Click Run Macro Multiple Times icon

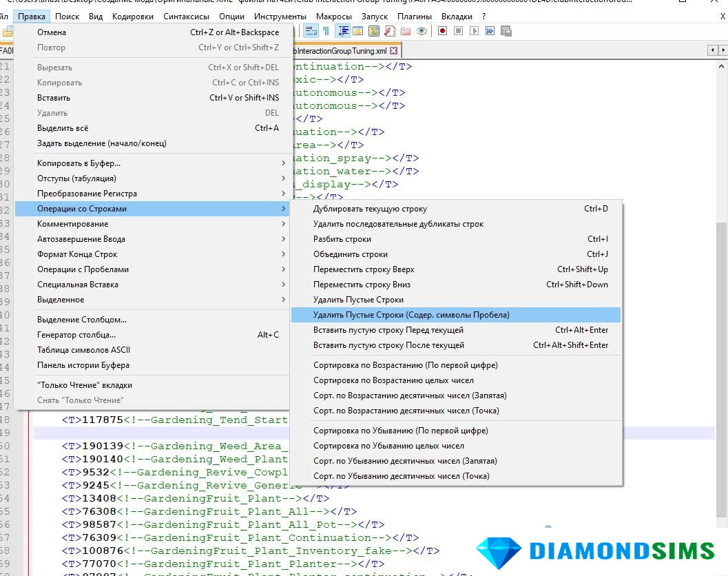point(490,31)
